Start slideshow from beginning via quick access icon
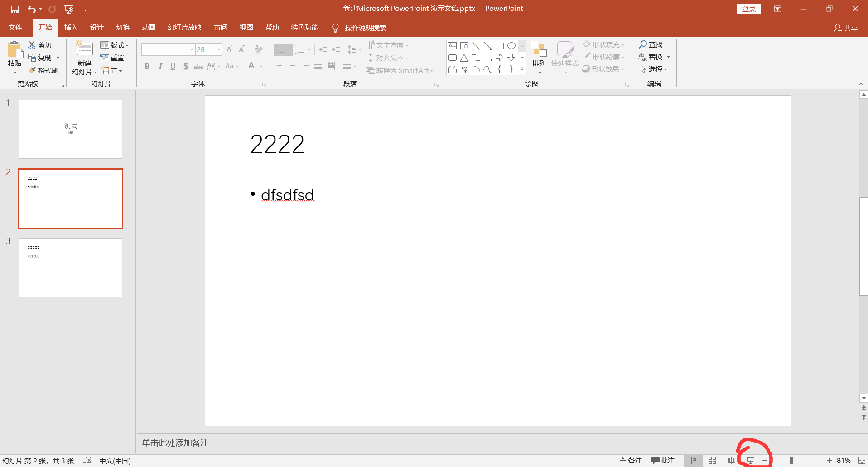 [69, 9]
